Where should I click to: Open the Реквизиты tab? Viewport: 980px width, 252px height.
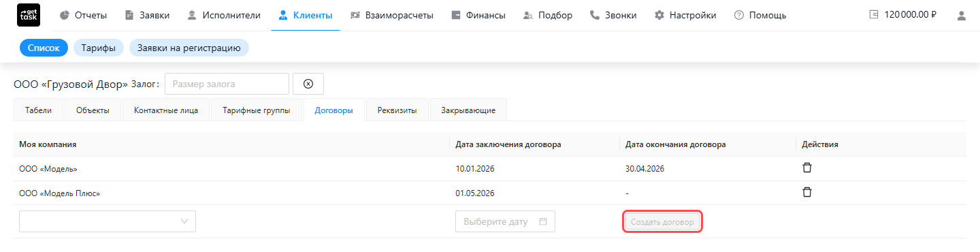point(397,110)
